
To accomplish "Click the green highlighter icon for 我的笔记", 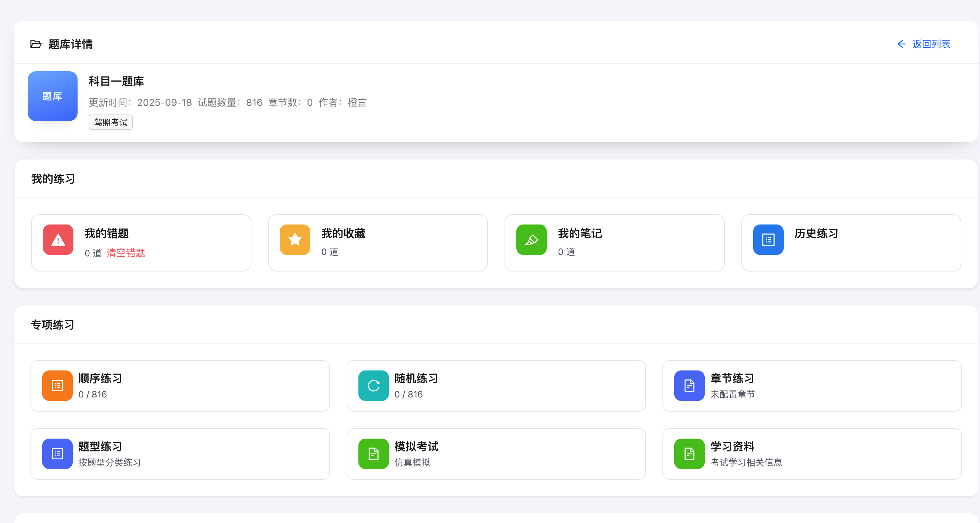I will point(531,240).
